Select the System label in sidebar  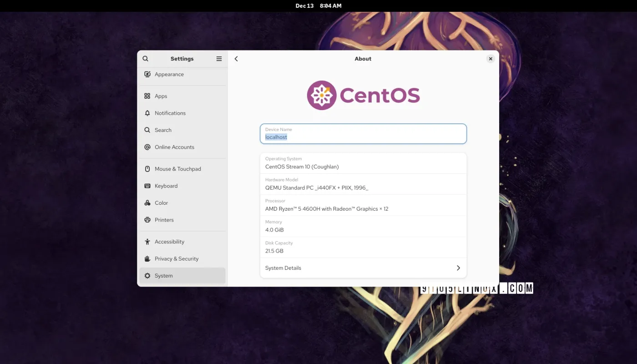coord(163,276)
